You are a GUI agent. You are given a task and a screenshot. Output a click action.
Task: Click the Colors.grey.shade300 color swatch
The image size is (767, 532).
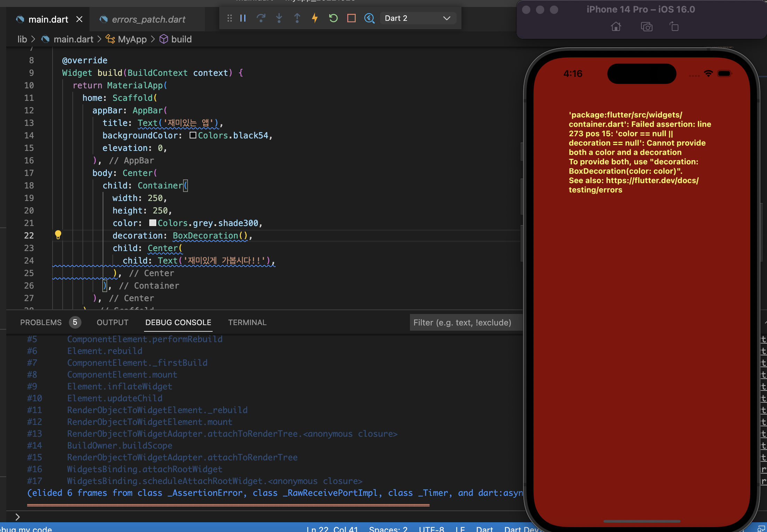pos(152,223)
